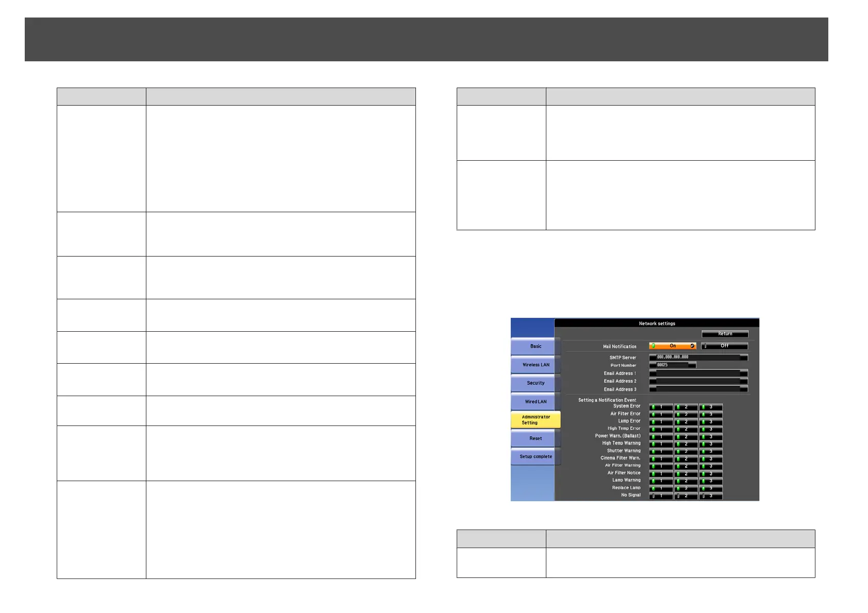The width and height of the screenshot is (868, 613).
Task: Toggle Air Filter Notice for address 3
Action: tap(711, 473)
